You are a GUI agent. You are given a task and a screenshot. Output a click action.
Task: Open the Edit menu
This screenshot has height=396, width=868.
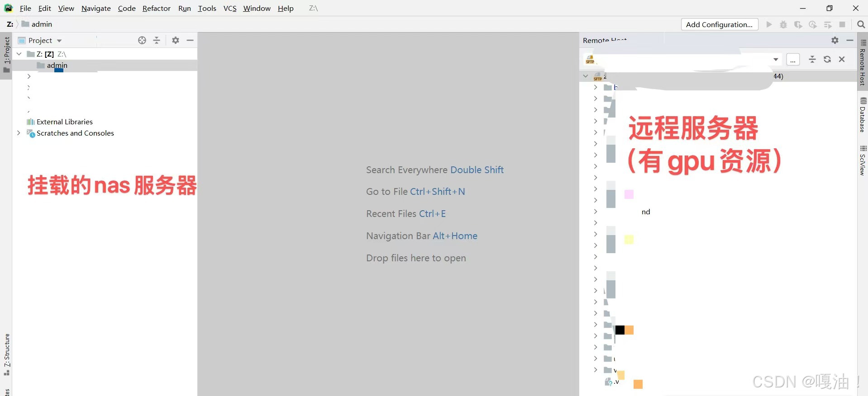[x=44, y=8]
